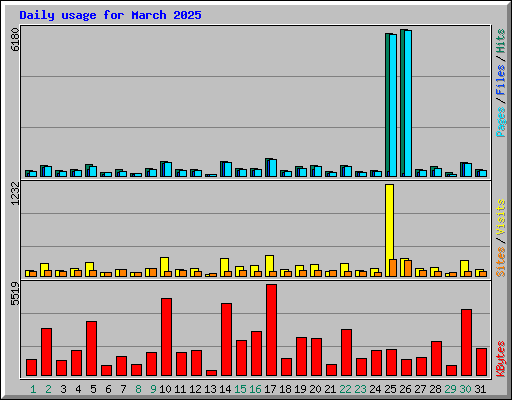Click the red KBytes bar for day 17
Viewport: 512px width, 400px height.
(271, 330)
